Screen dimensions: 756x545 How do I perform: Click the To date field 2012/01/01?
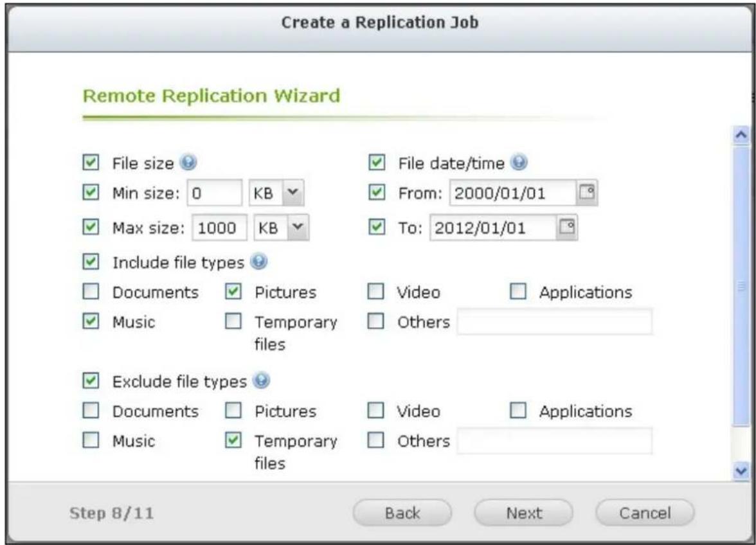point(493,228)
